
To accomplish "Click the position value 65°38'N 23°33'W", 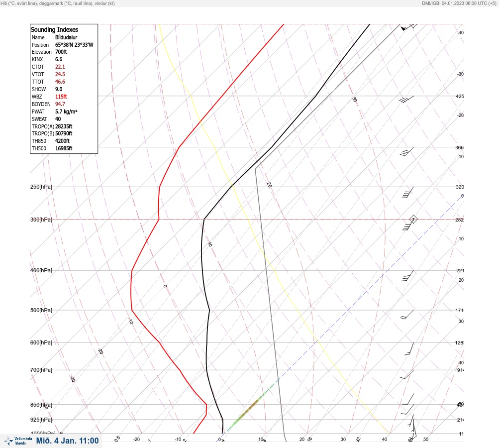I will [x=74, y=45].
